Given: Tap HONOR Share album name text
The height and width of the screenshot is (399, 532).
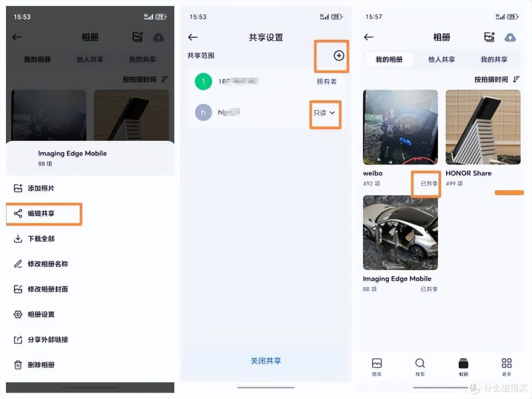Looking at the screenshot, I should pos(468,173).
